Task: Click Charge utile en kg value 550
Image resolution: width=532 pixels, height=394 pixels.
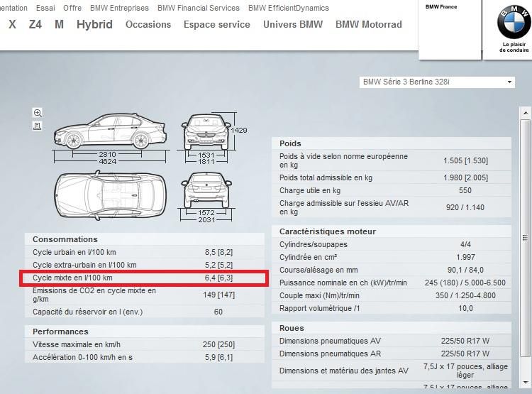Action: [x=465, y=190]
